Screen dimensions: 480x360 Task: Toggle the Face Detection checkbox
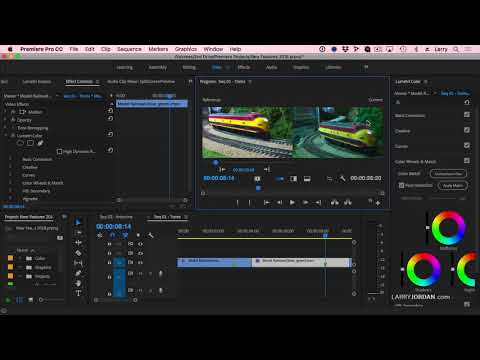402,185
